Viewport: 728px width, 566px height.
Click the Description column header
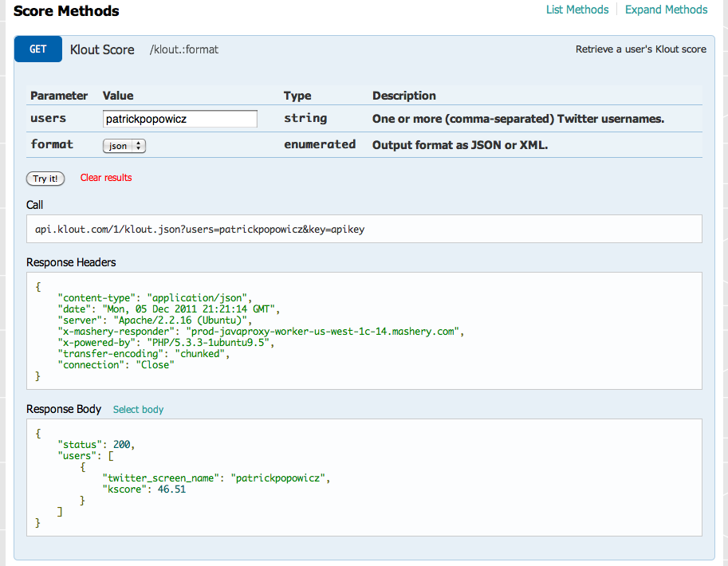point(404,96)
